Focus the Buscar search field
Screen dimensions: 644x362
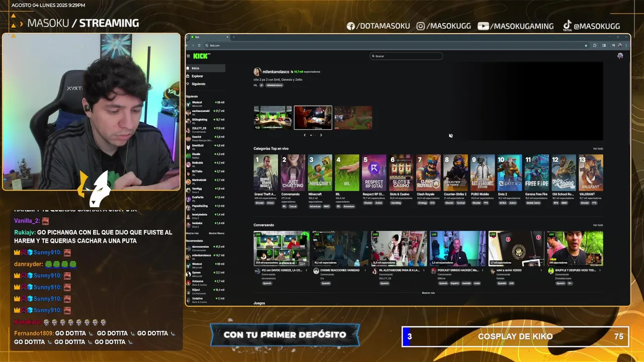pos(407,56)
